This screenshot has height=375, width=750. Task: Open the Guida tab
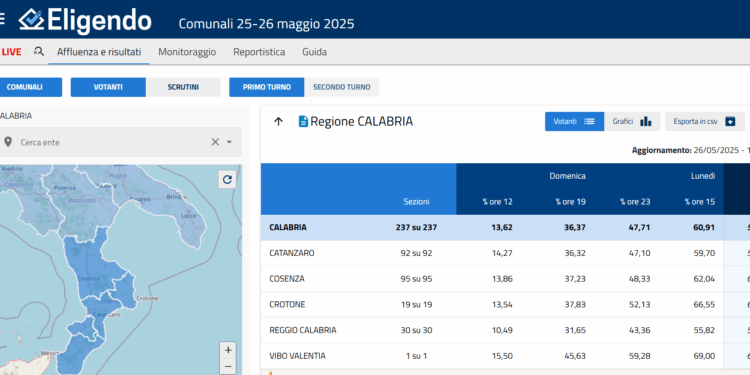coord(315,52)
